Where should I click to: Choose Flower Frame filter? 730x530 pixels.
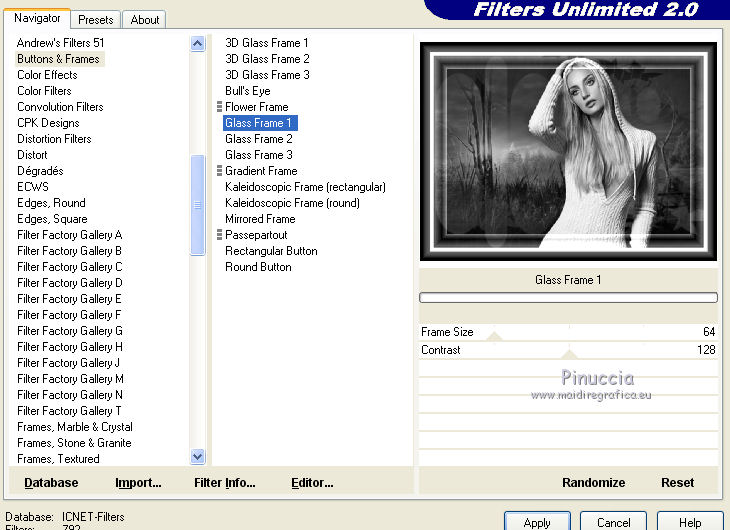coord(257,107)
